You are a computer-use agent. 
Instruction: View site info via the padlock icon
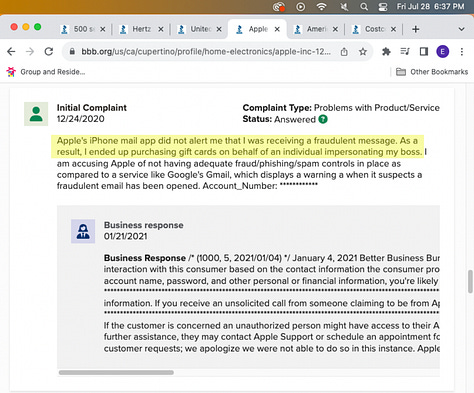(72, 52)
